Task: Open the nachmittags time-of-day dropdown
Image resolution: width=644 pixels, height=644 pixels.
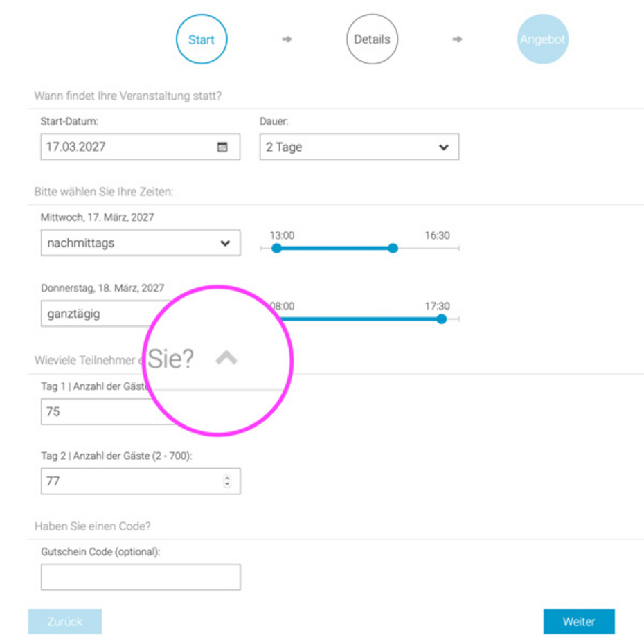Action: [140, 243]
